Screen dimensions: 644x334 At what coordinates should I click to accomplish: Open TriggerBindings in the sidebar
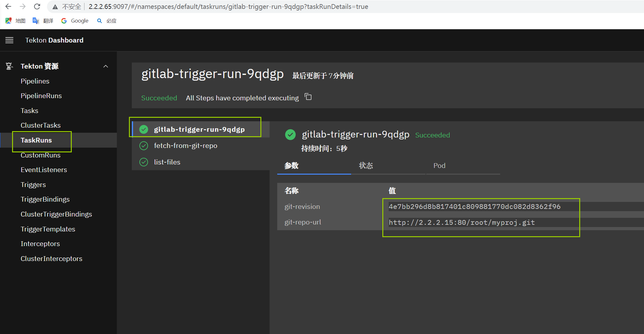point(45,199)
